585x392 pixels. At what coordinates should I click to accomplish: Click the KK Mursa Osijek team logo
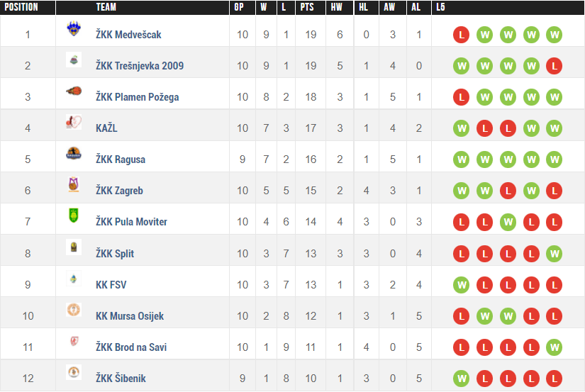(74, 310)
